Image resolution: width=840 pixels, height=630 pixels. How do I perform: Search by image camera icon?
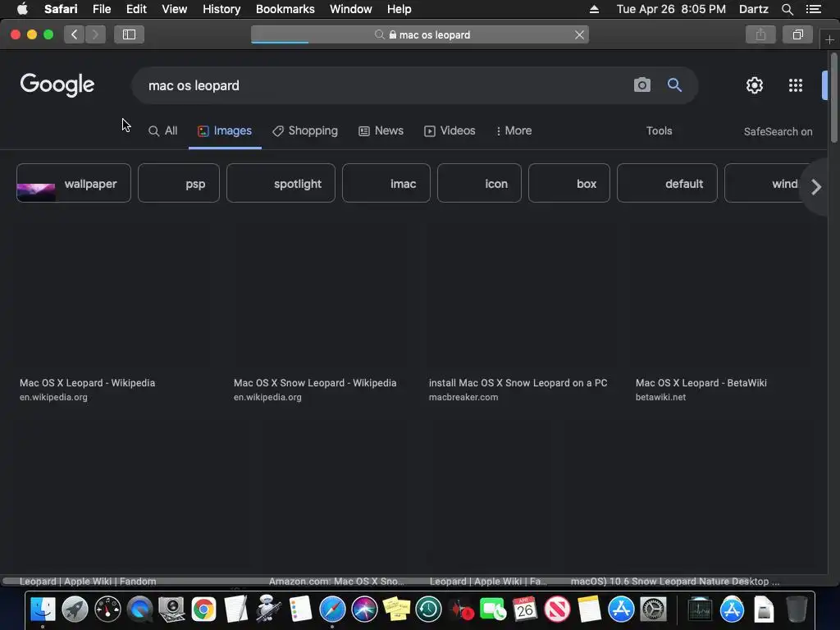pyautogui.click(x=641, y=84)
